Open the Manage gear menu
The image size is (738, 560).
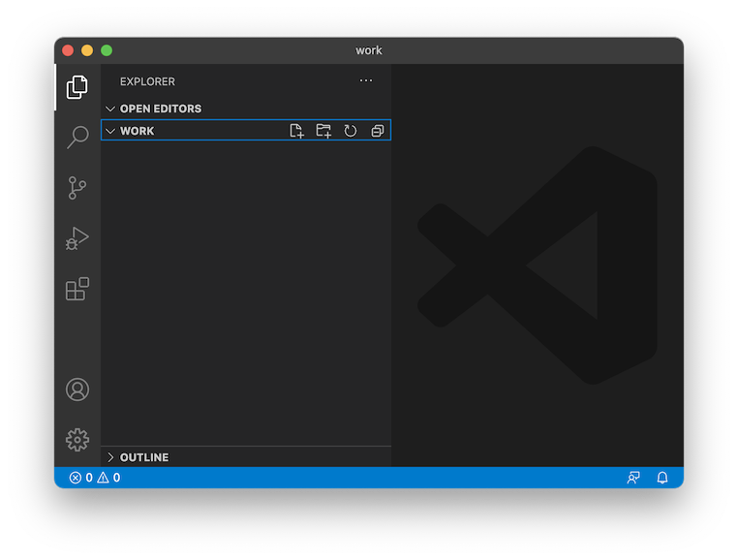coord(77,440)
